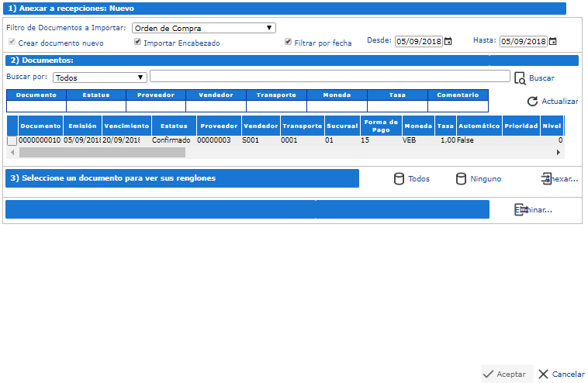The height and width of the screenshot is (383, 588).
Task: Click the Nivel column header
Action: 552,126
